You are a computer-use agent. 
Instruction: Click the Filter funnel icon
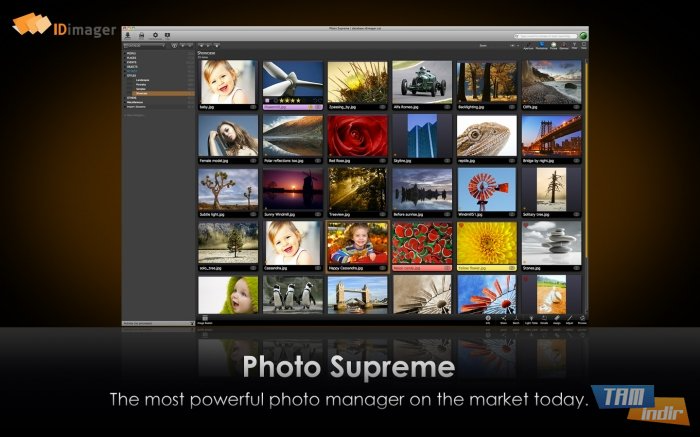[575, 45]
